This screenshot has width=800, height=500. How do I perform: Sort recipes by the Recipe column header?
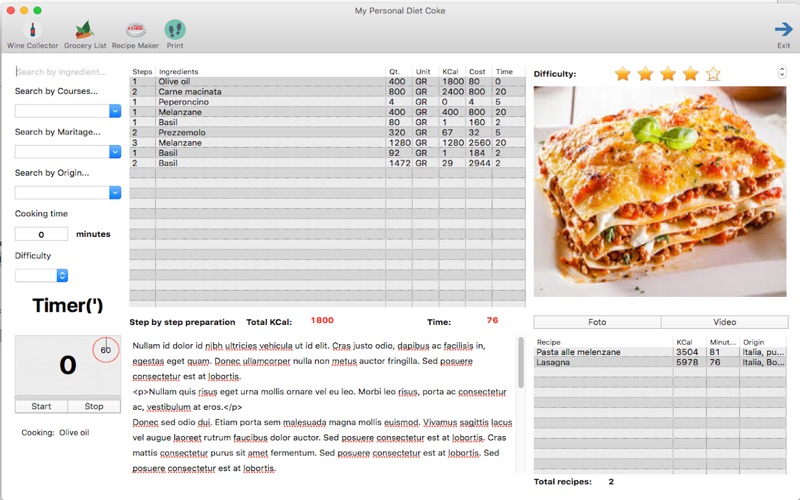(604, 342)
